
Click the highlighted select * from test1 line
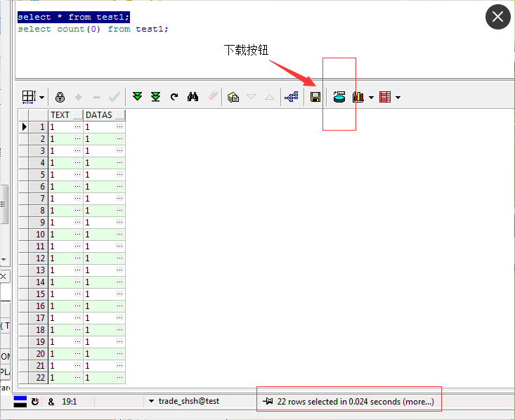click(x=74, y=17)
